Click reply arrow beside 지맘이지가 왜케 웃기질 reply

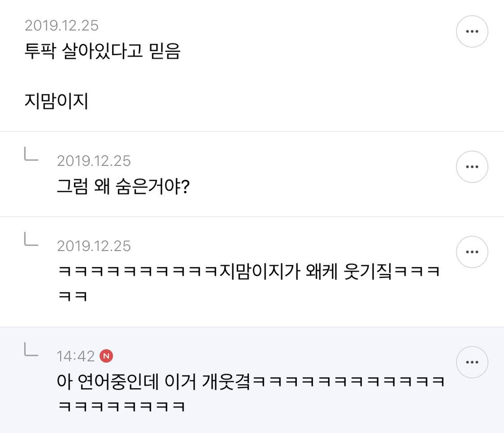click(31, 240)
